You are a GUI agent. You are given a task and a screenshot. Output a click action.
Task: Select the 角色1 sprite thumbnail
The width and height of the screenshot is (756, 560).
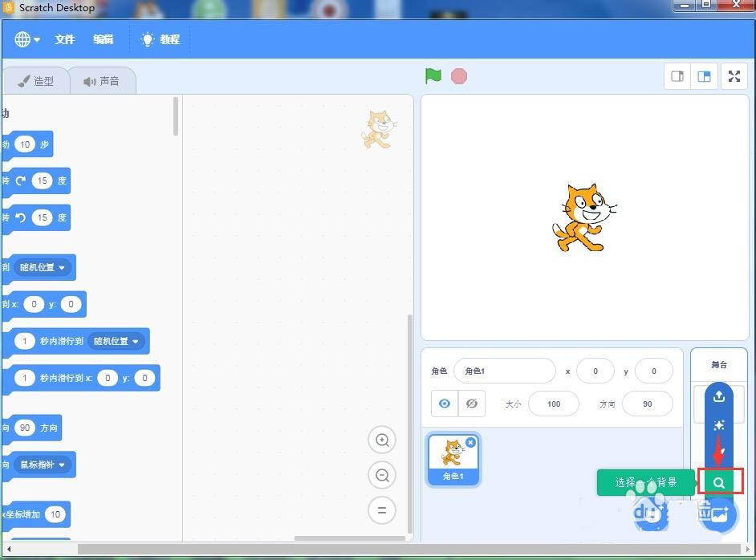tap(452, 457)
